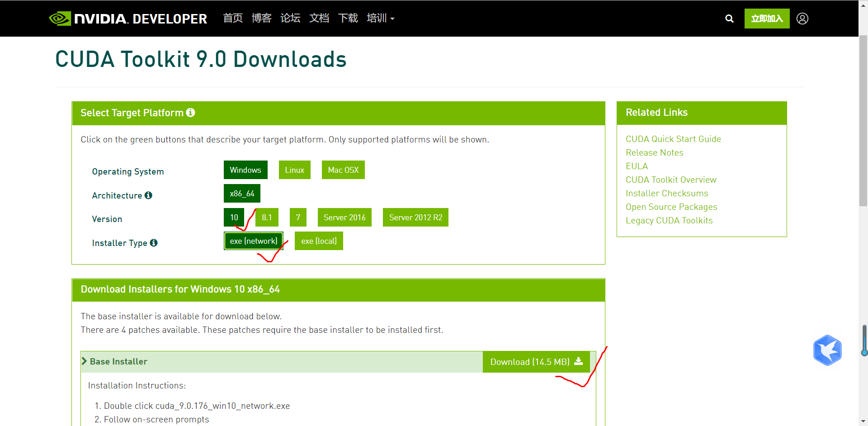
Task: Open the user account profile icon
Action: pyautogui.click(x=802, y=19)
